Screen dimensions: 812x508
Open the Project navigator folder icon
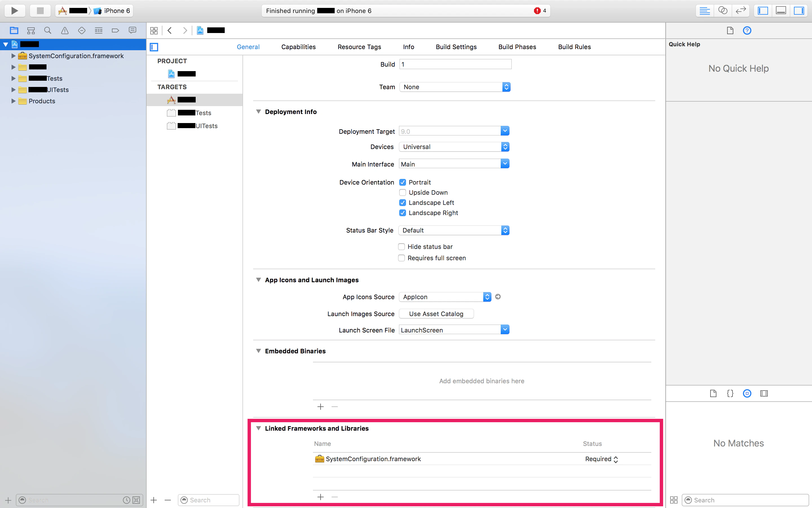(14, 30)
